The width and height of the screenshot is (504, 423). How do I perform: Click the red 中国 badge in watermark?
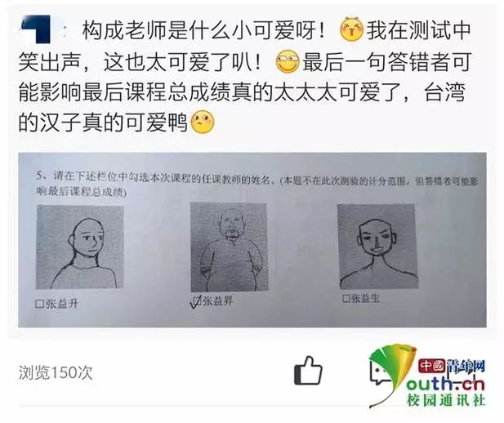pyautogui.click(x=433, y=366)
